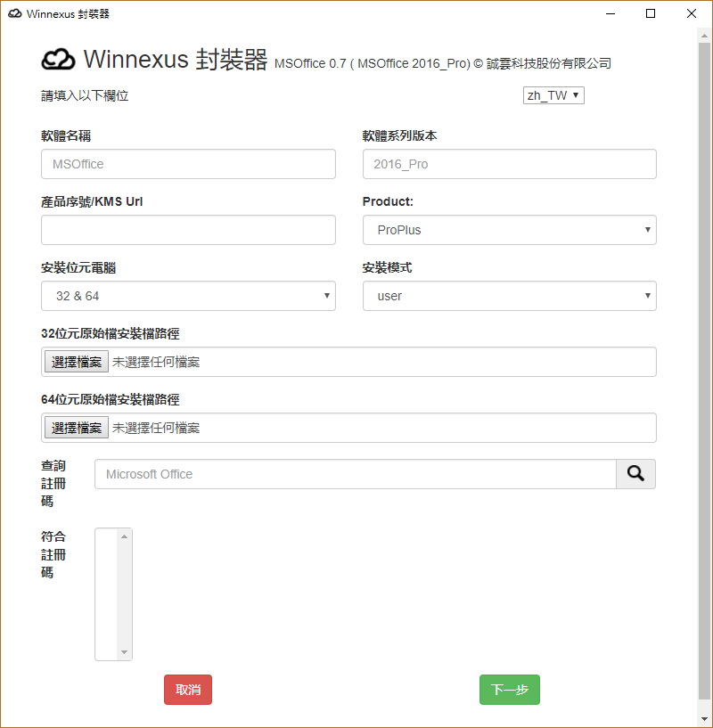Viewport: 713px width, 728px height.
Task: Click the 安裝模式 label
Action: point(387,267)
